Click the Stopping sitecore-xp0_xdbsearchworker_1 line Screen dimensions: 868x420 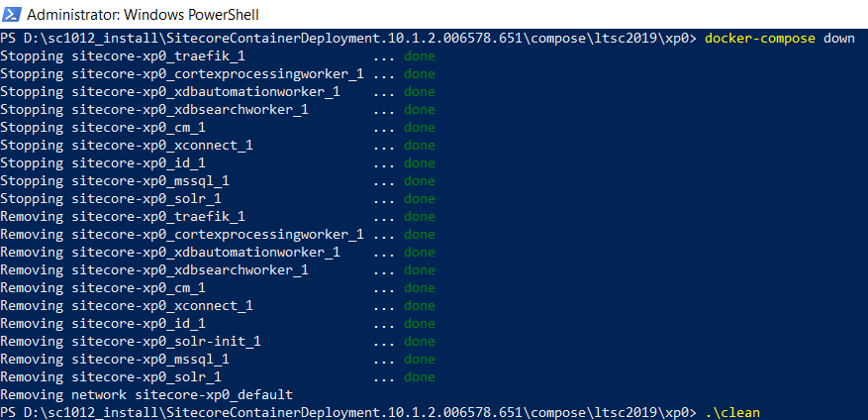click(x=154, y=109)
